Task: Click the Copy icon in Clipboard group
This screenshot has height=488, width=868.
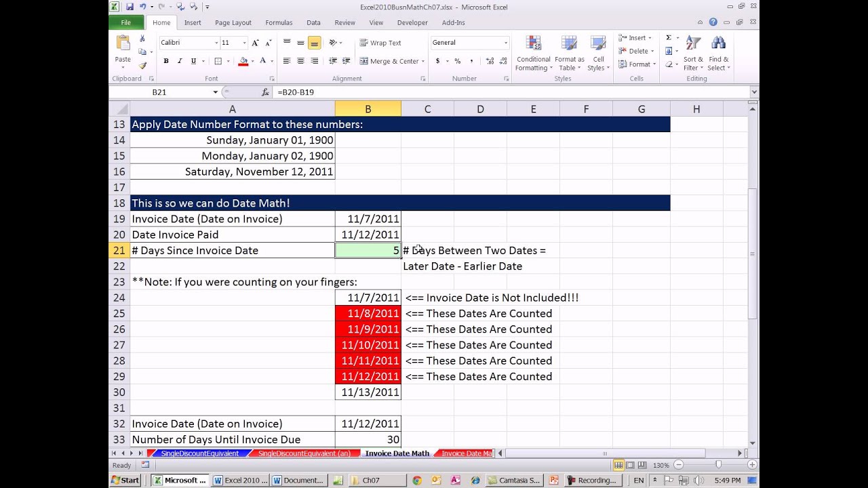Action: click(142, 52)
